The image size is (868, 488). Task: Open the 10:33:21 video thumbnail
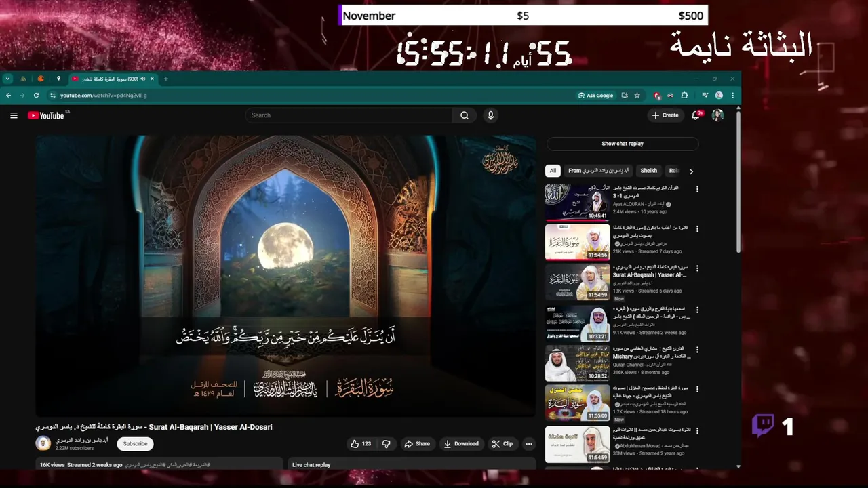(577, 323)
